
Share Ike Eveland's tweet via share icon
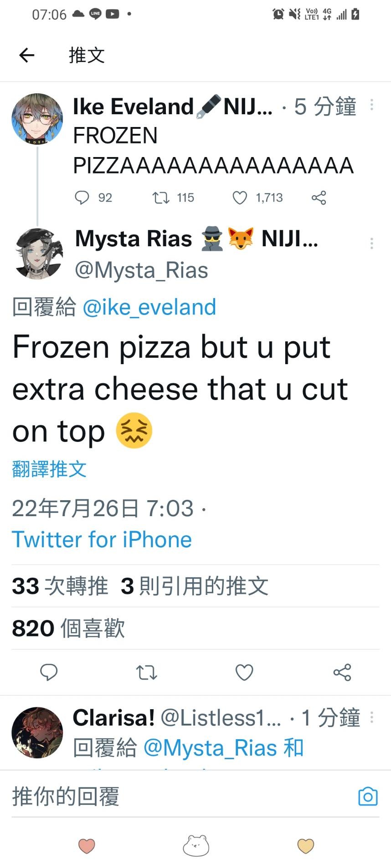319,198
